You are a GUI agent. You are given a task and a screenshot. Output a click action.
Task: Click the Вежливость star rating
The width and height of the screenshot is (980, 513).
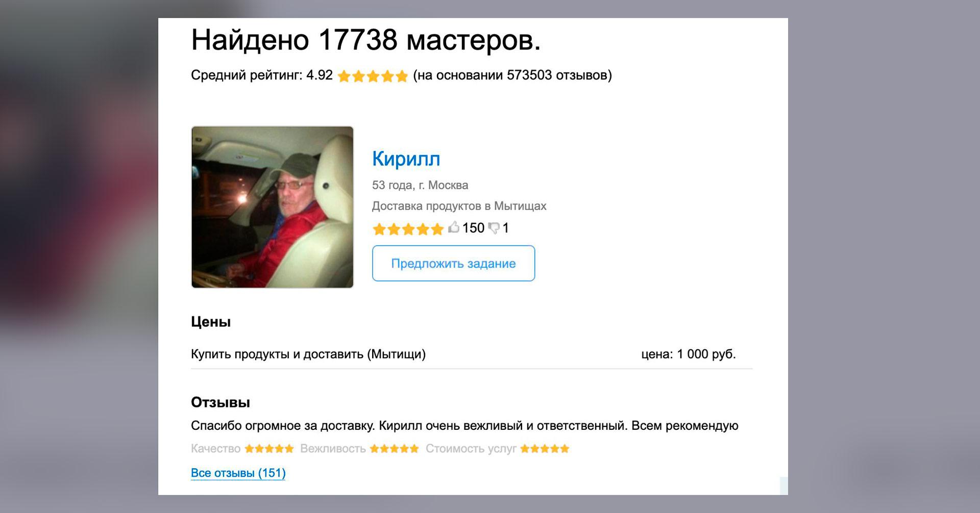coord(395,449)
